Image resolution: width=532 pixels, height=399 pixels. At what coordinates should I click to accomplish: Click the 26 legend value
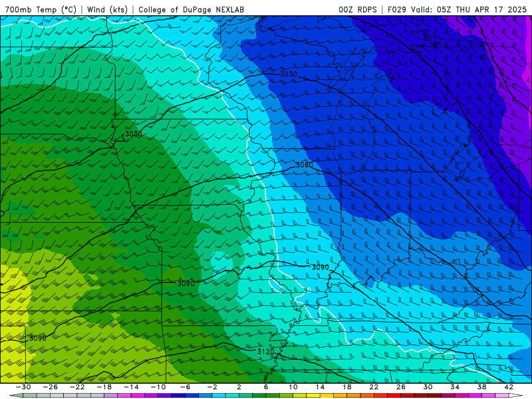401,387
